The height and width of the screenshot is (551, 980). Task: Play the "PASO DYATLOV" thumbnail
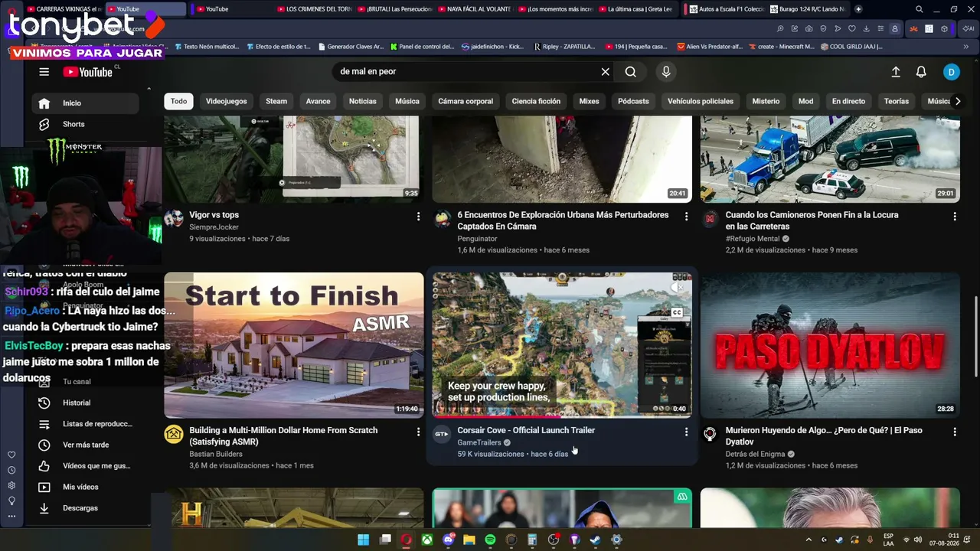(830, 345)
